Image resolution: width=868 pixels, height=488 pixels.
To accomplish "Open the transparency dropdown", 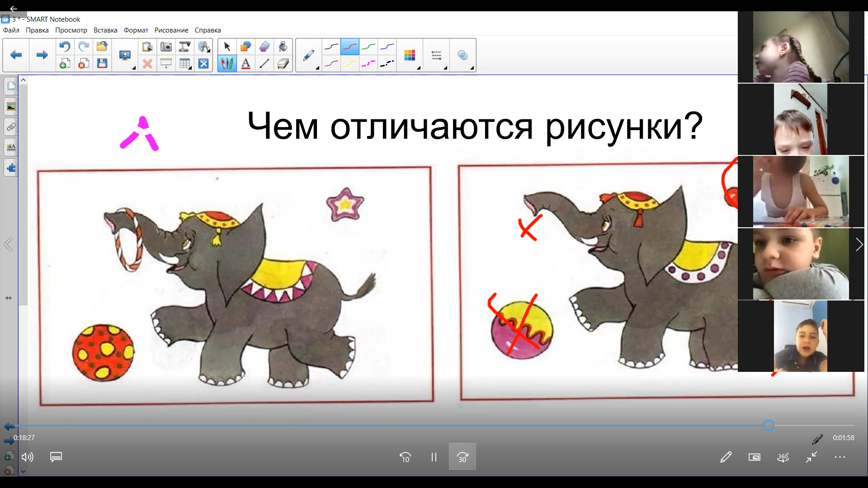I will 463,56.
